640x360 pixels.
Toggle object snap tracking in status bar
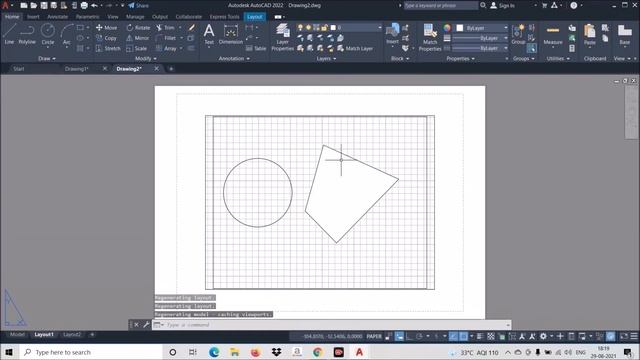(x=453, y=336)
